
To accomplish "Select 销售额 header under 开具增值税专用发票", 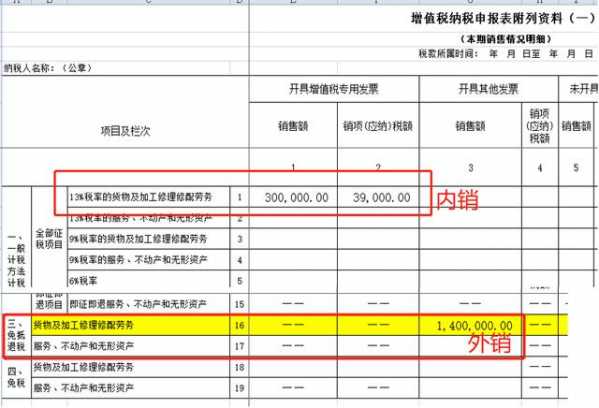I will point(293,126).
